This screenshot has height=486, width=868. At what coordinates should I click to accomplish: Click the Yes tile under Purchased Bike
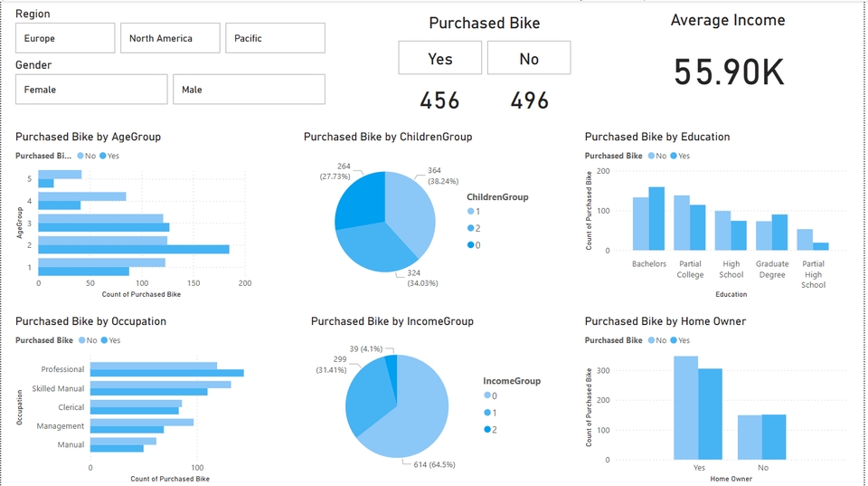(x=439, y=59)
